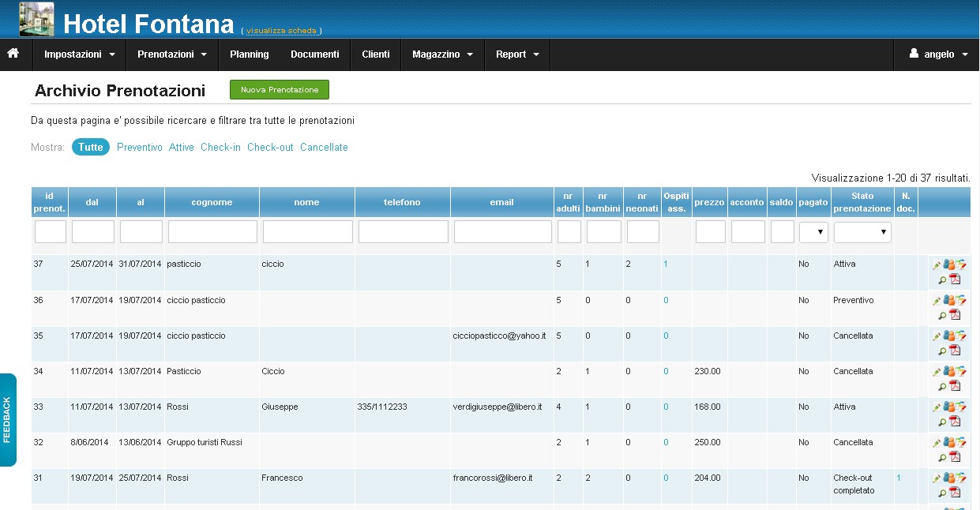
Task: Edit reservation 36 with the pencil icon
Action: pos(937,301)
